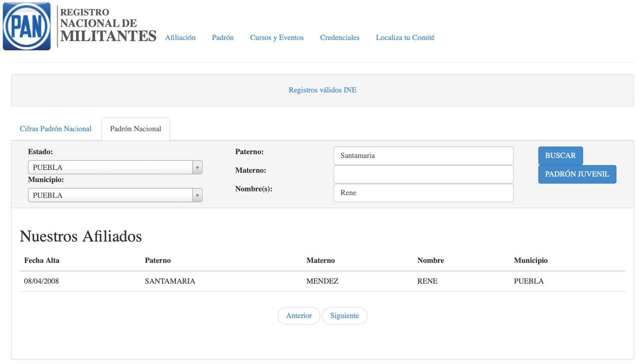Select the SANTAMARIA result row
Screen dimensions: 639x364
[322, 281]
